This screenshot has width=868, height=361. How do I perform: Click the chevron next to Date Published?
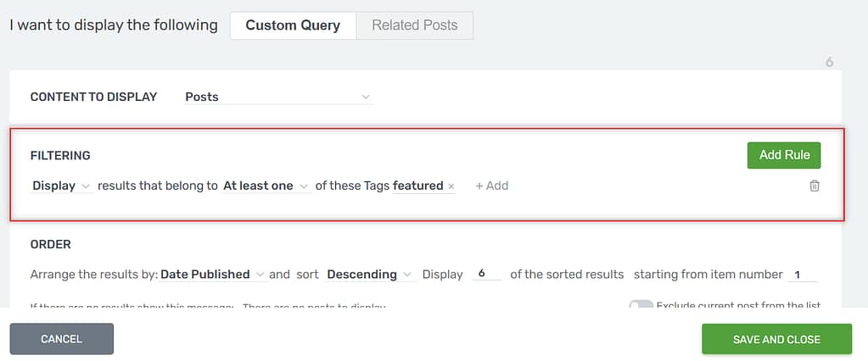(260, 275)
